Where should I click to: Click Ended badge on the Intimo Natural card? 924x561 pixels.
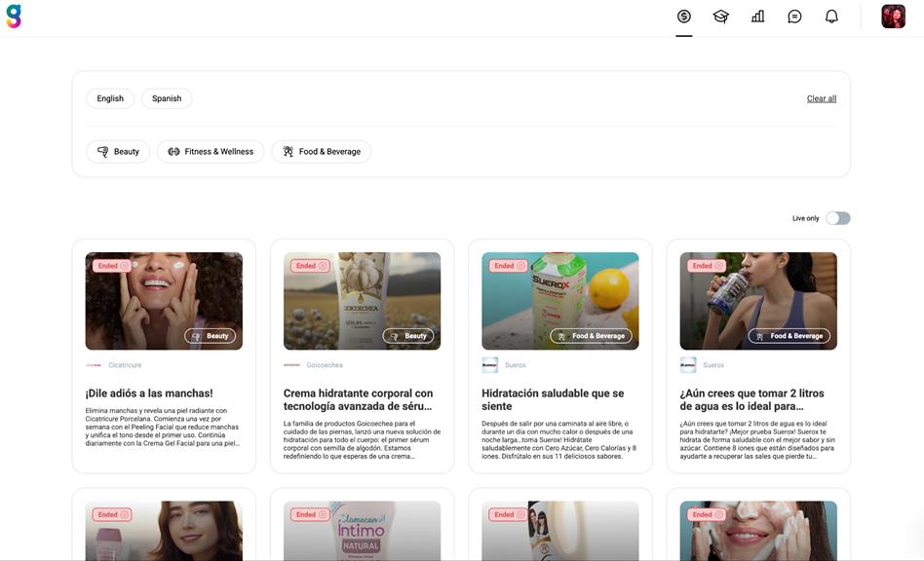click(x=310, y=514)
